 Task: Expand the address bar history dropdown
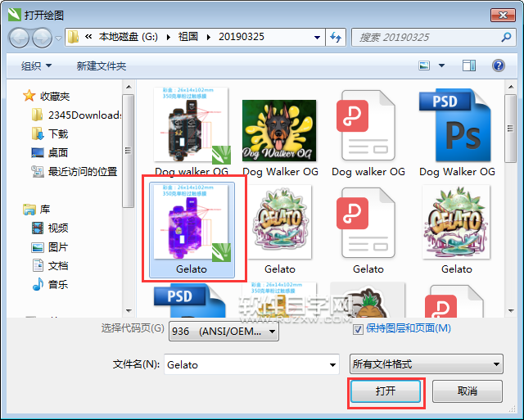pos(317,38)
